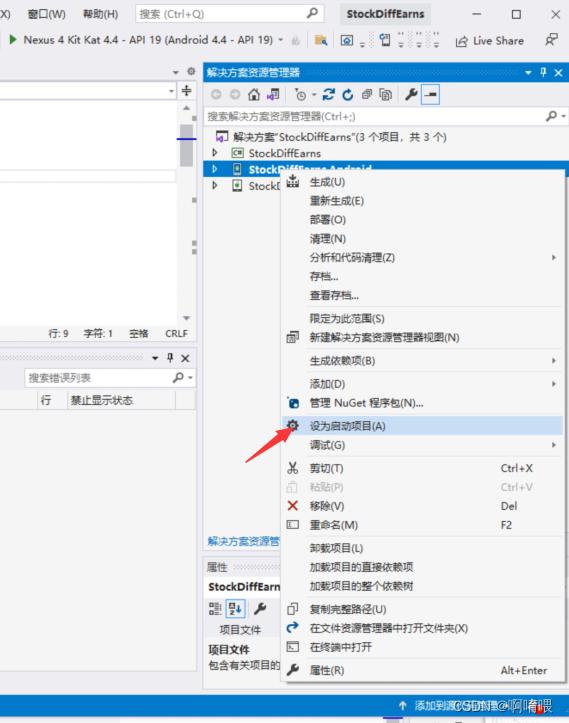The width and height of the screenshot is (569, 723).
Task: Open Solution Explorer search options dropdown
Action: coord(563,116)
